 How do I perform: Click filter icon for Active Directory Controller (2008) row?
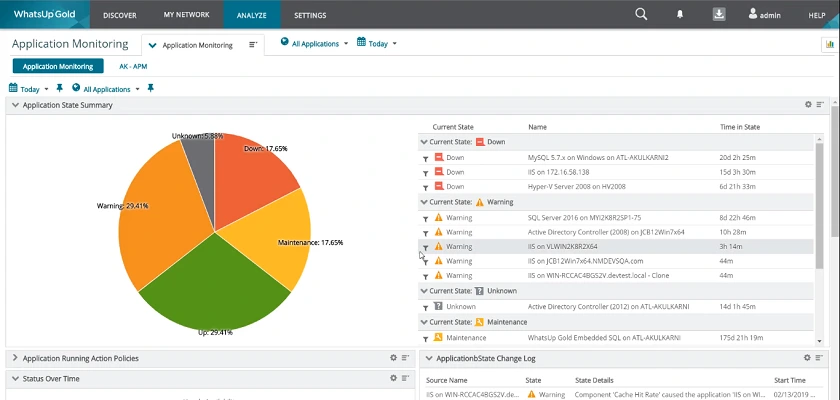point(425,233)
